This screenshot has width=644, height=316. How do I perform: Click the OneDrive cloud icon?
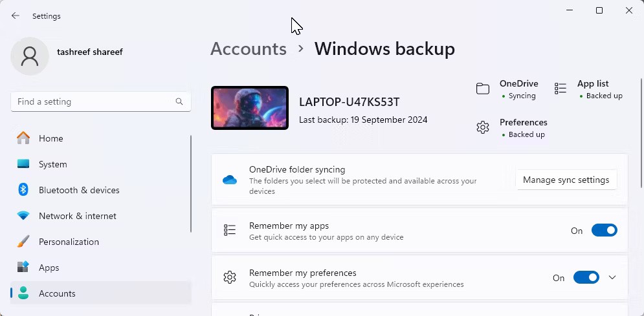click(230, 180)
